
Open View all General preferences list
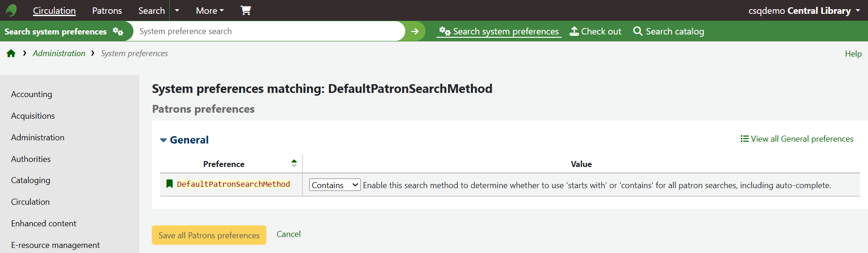pyautogui.click(x=797, y=139)
